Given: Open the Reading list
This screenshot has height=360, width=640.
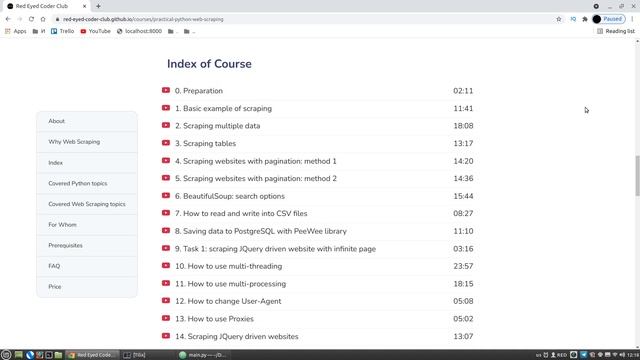Looking at the screenshot, I should point(616,31).
